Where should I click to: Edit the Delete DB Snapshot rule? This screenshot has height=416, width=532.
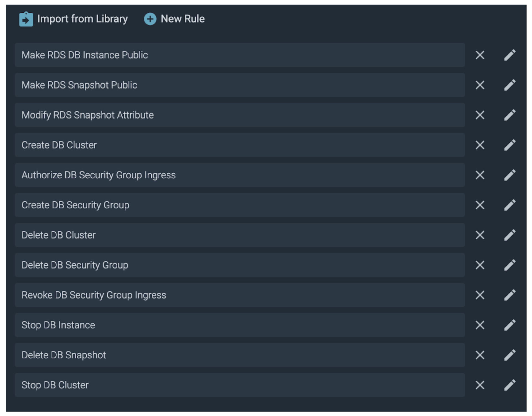pos(510,355)
